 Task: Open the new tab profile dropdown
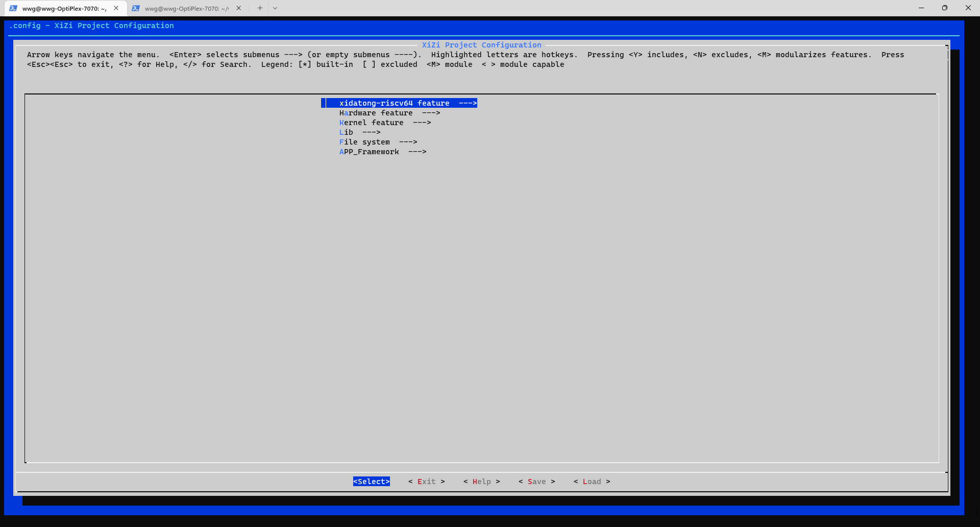275,8
